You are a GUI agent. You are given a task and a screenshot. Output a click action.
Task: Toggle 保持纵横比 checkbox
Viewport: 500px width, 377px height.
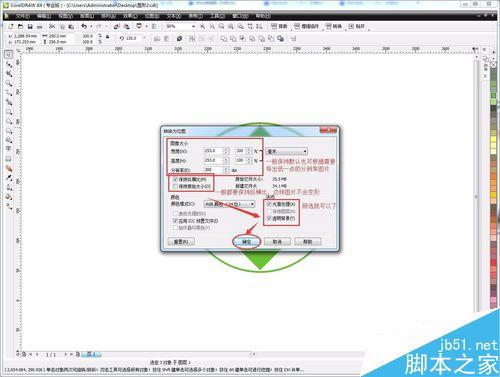click(x=175, y=179)
